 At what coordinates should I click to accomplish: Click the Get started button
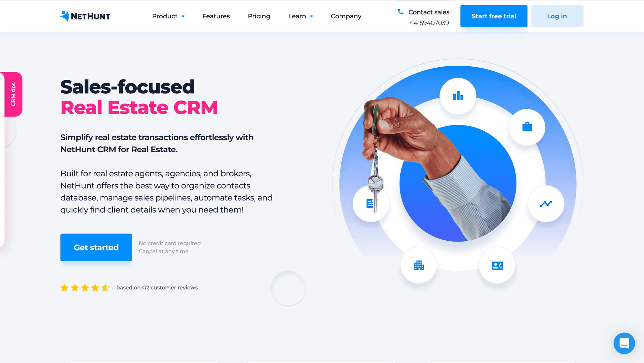(x=96, y=247)
